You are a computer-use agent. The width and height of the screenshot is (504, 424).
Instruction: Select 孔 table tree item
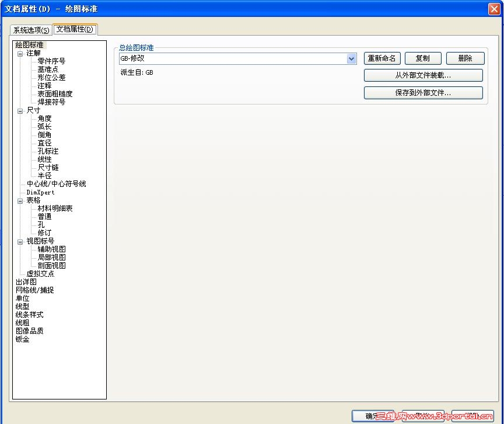41,224
